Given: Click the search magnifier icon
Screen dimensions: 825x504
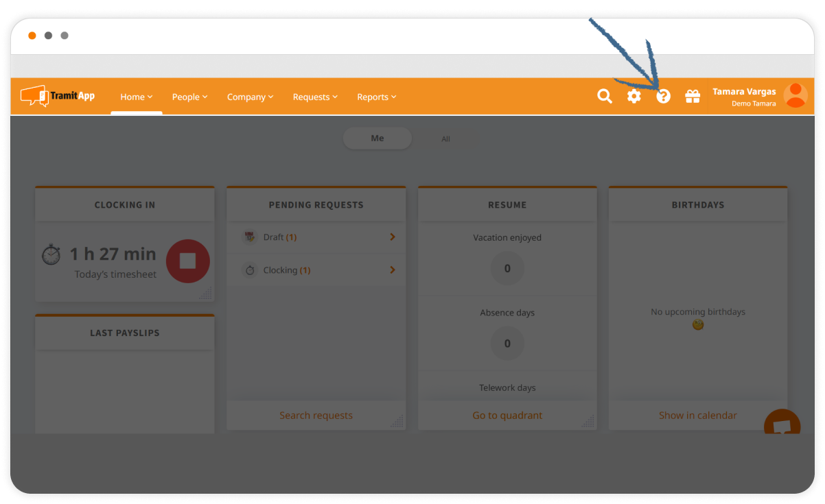Looking at the screenshot, I should (604, 97).
